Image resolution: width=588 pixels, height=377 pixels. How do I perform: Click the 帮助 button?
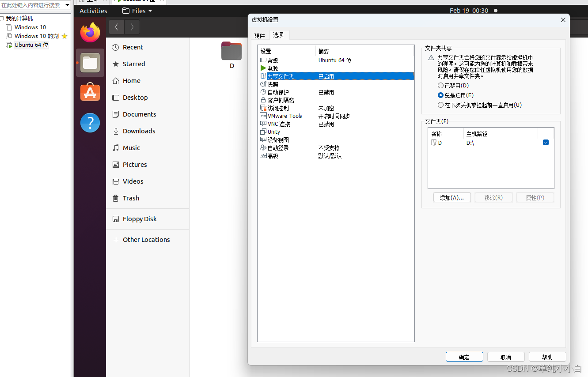click(547, 357)
